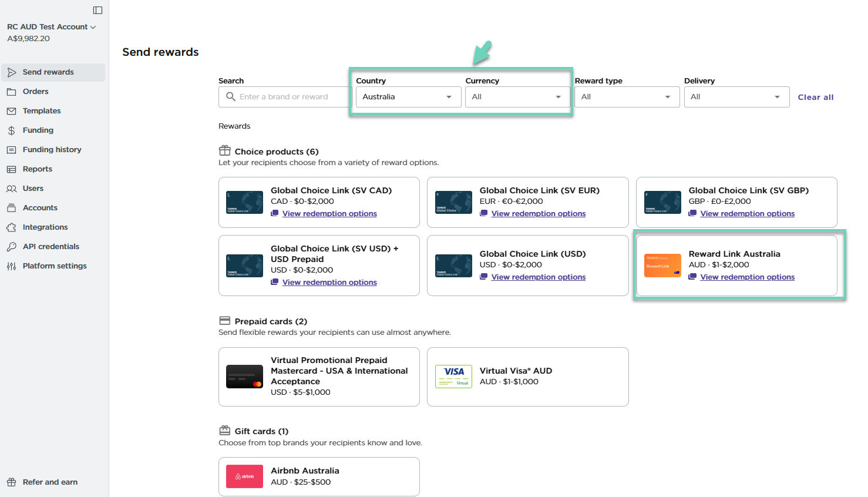
Task: Focus the brand or reward search field
Action: click(x=291, y=97)
